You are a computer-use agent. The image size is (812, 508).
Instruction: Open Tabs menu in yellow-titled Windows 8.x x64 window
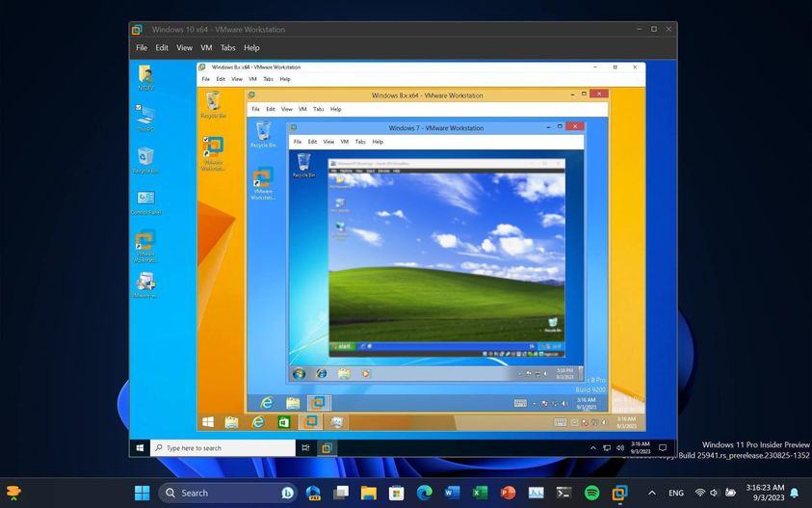point(319,109)
